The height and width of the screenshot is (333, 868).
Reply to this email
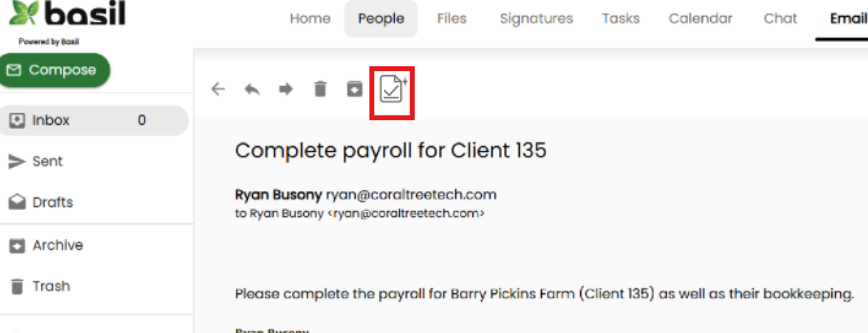coord(252,90)
